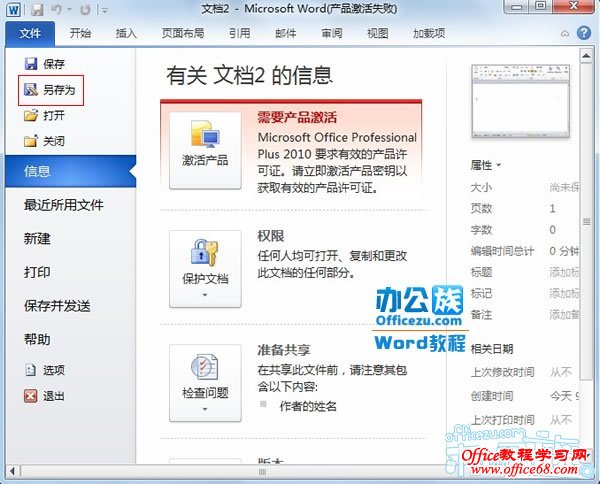Open the Undo history dropdown arrow
Image resolution: width=600 pixels, height=484 pixels.
coord(69,10)
